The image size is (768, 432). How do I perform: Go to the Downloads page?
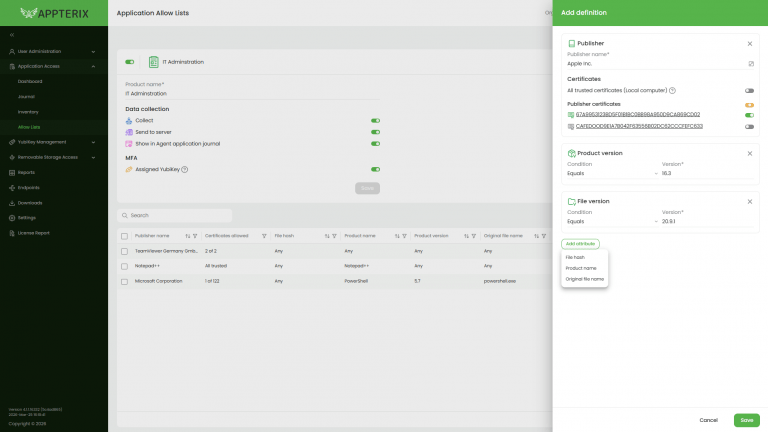coord(30,202)
